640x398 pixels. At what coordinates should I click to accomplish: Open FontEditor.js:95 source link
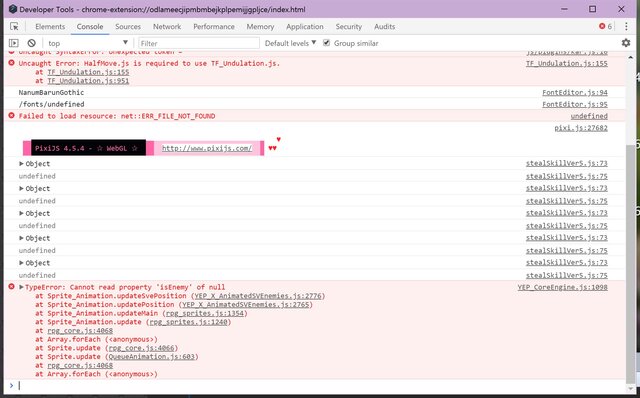tap(575, 104)
